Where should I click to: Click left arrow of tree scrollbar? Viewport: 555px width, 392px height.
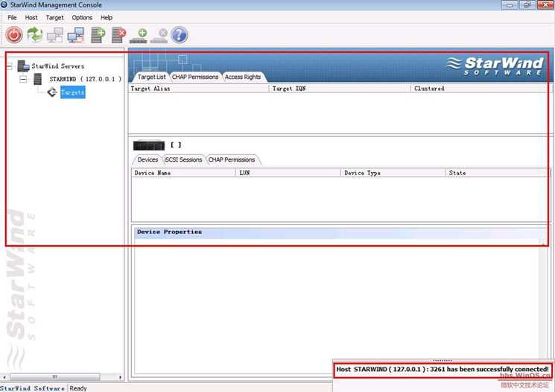pos(4,377)
